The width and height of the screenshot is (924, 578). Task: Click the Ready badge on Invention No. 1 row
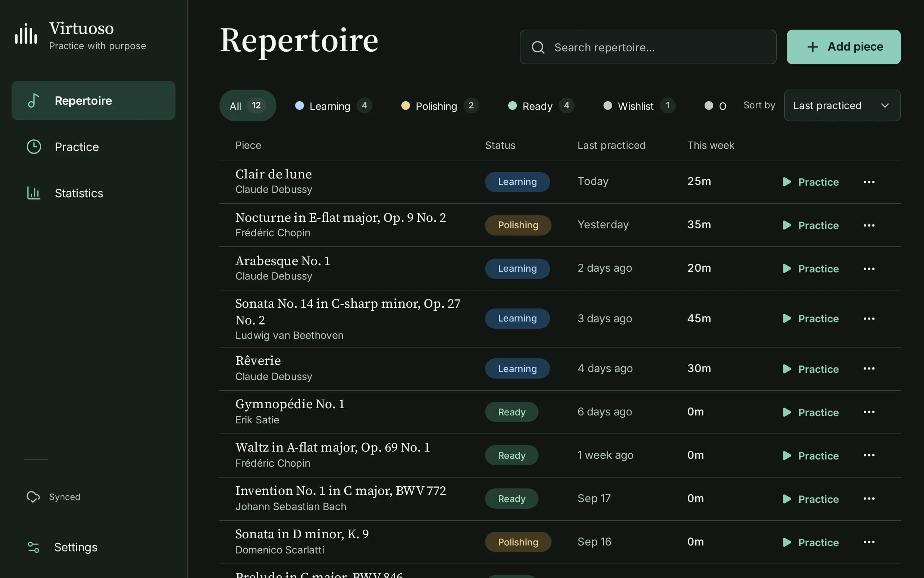(512, 499)
